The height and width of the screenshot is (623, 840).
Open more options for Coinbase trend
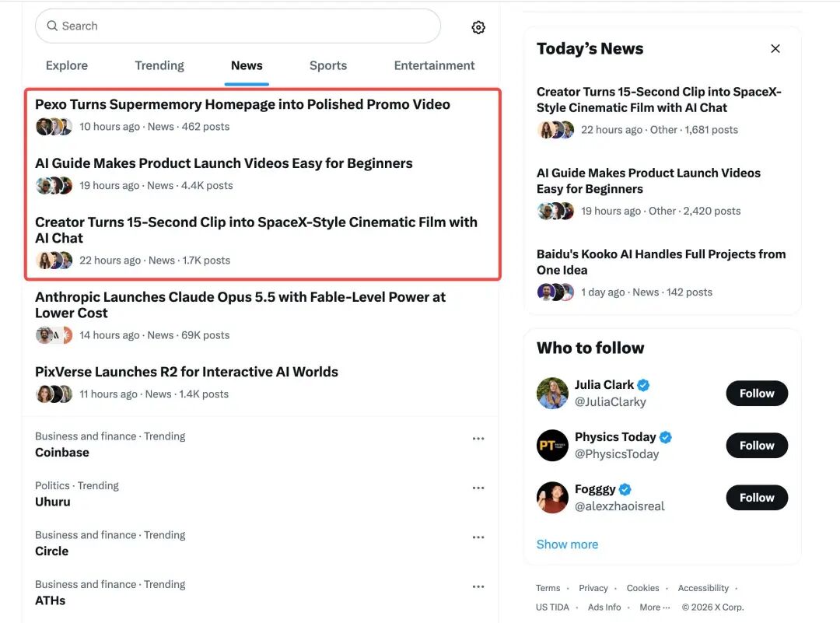click(478, 439)
